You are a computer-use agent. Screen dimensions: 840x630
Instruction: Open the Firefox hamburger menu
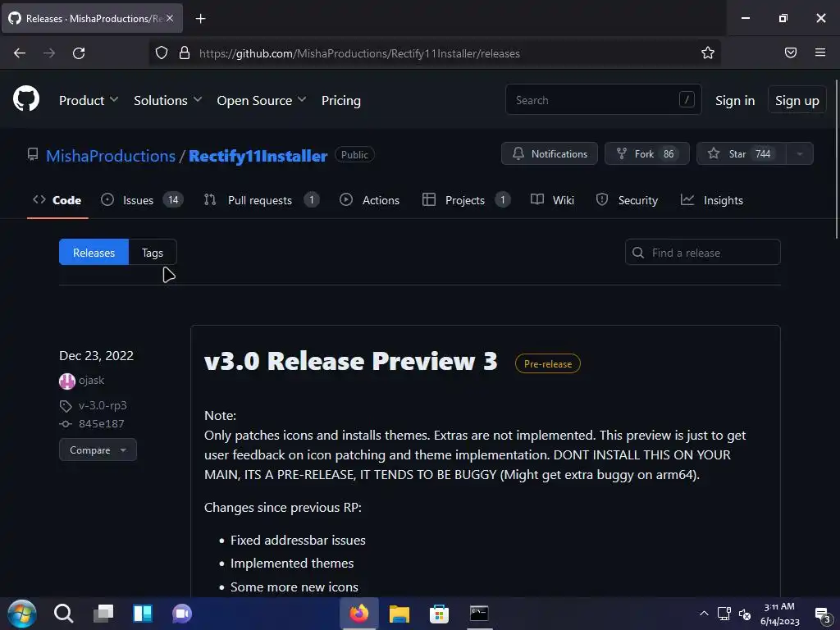click(x=820, y=52)
